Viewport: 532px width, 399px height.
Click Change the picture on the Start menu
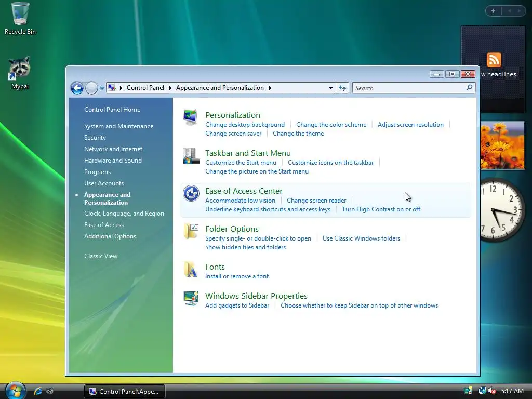coord(257,171)
